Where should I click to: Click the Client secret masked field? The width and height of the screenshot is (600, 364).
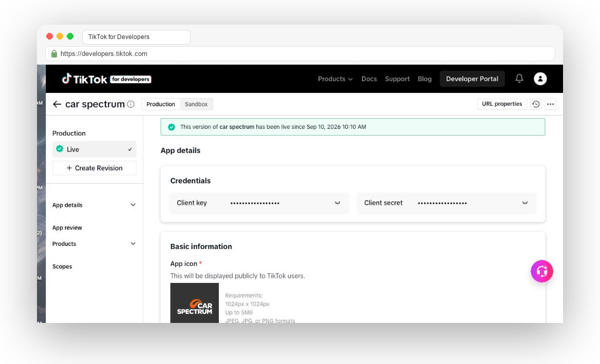tap(446, 203)
